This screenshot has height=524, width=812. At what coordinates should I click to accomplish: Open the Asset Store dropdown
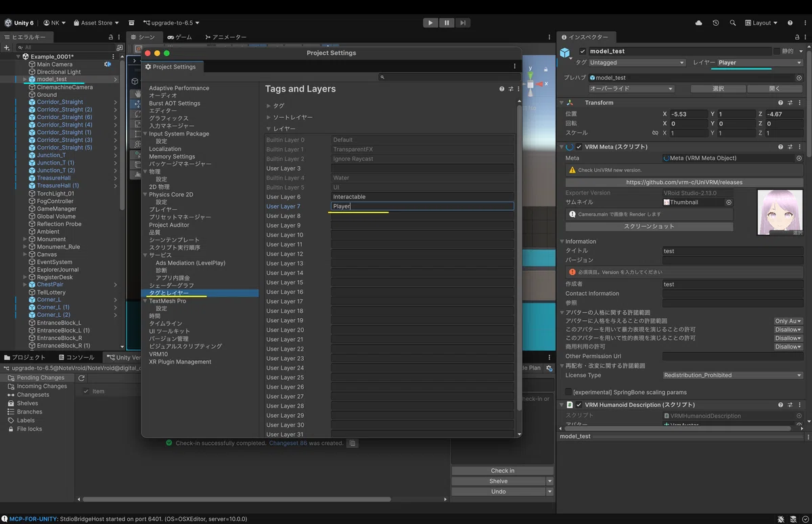tap(96, 22)
